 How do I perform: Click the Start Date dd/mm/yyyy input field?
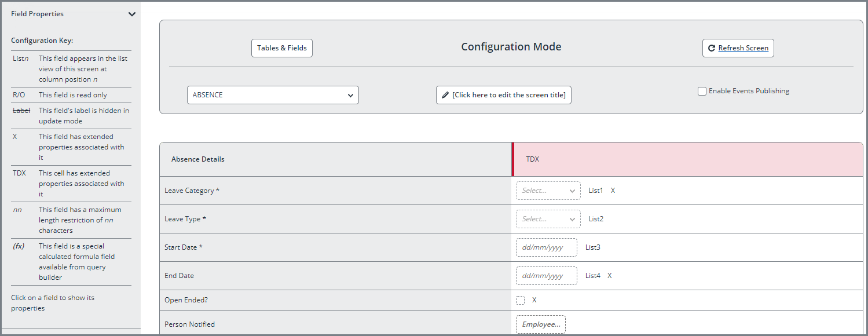[545, 247]
